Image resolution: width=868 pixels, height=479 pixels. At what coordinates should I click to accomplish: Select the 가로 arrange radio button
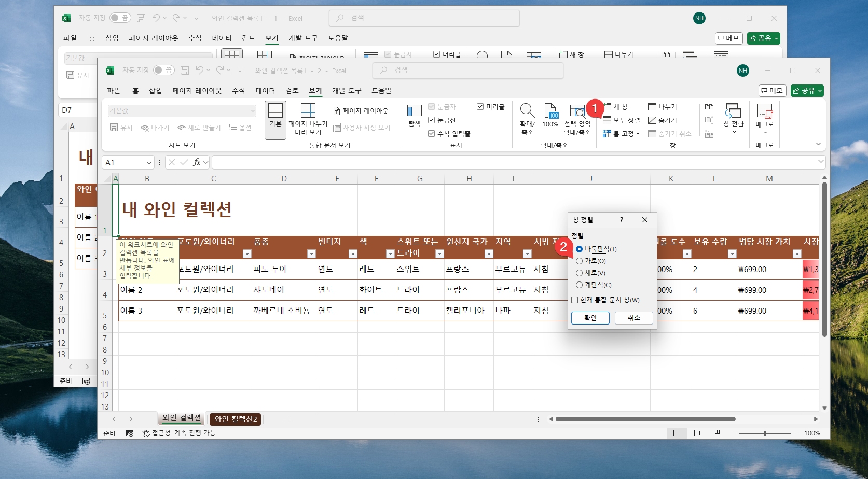click(x=580, y=261)
